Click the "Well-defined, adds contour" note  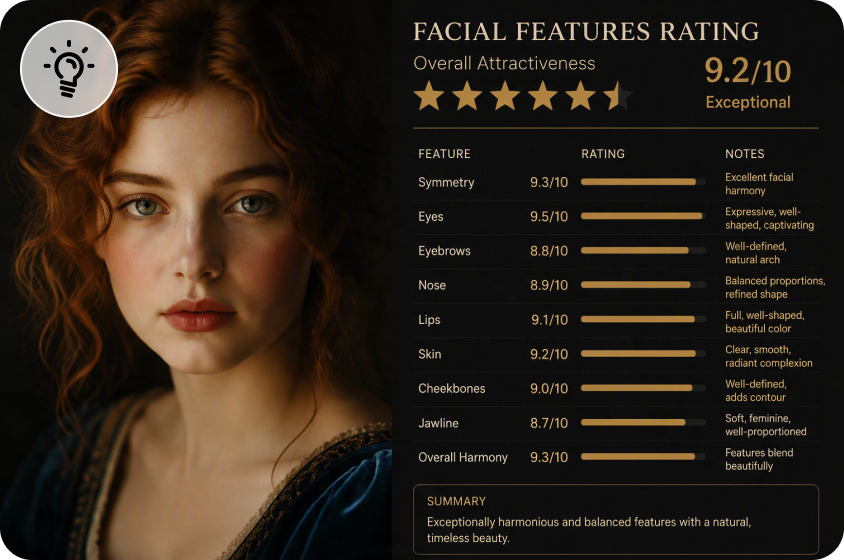click(756, 390)
